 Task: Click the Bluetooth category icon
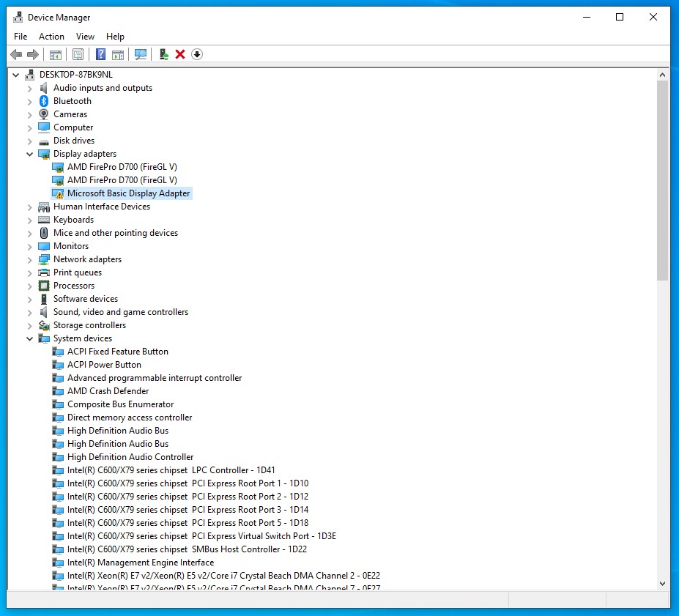(44, 101)
